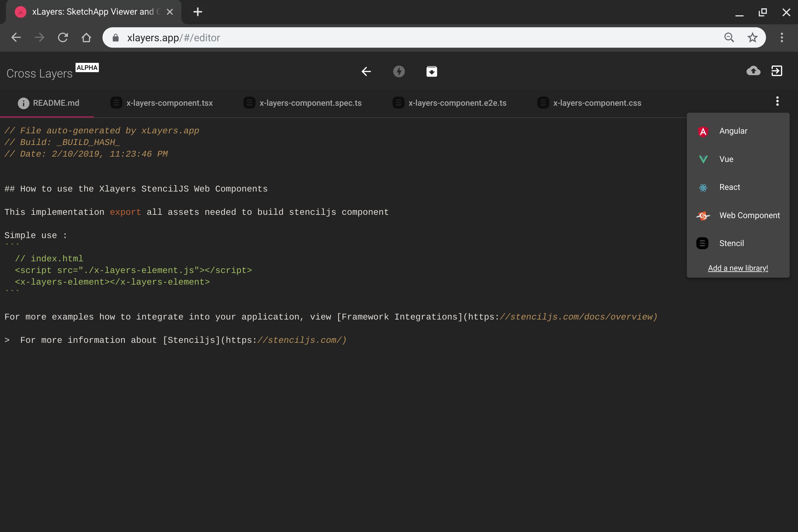Click the word 'export' in the code
798x532 pixels.
coord(125,212)
